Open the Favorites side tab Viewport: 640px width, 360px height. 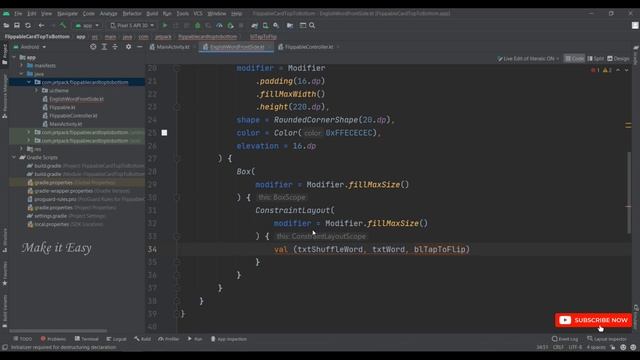4,273
